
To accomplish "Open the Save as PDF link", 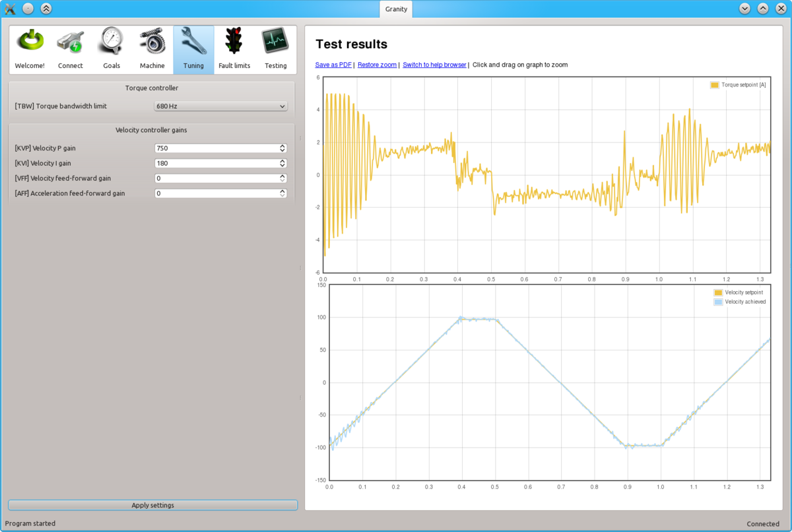I will pyautogui.click(x=333, y=65).
